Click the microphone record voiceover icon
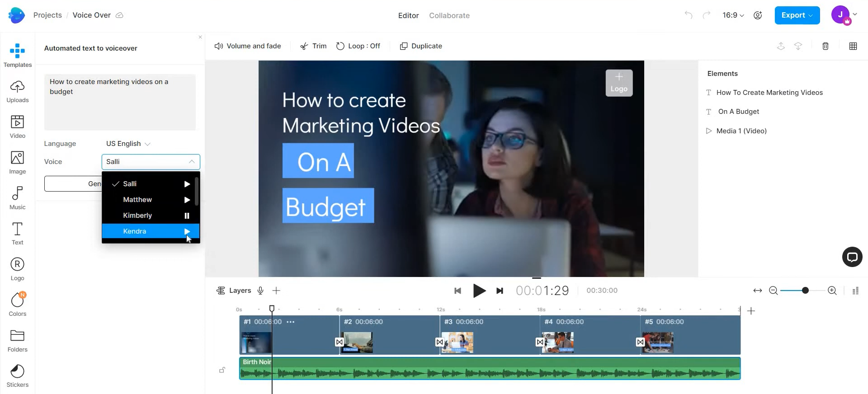The image size is (868, 394). pos(260,291)
